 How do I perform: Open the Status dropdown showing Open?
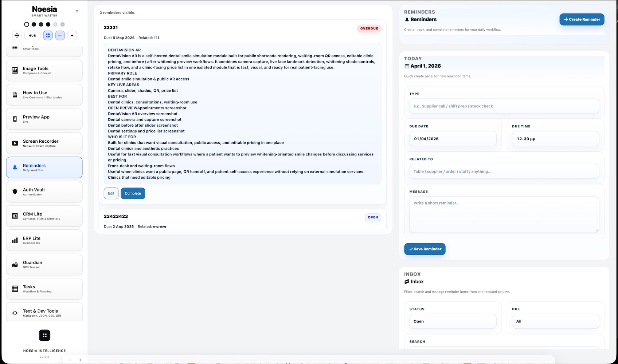(x=453, y=321)
